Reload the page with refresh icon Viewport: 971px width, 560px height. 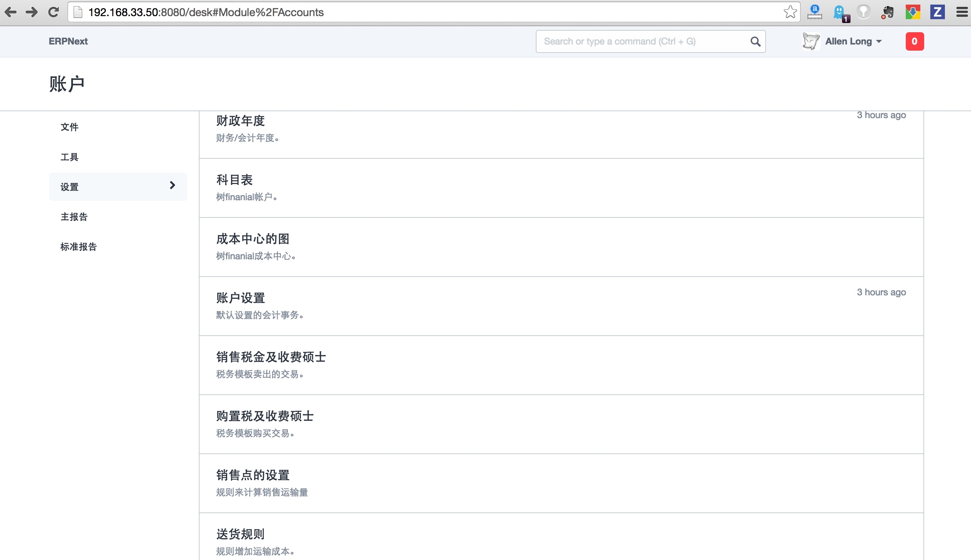click(53, 12)
